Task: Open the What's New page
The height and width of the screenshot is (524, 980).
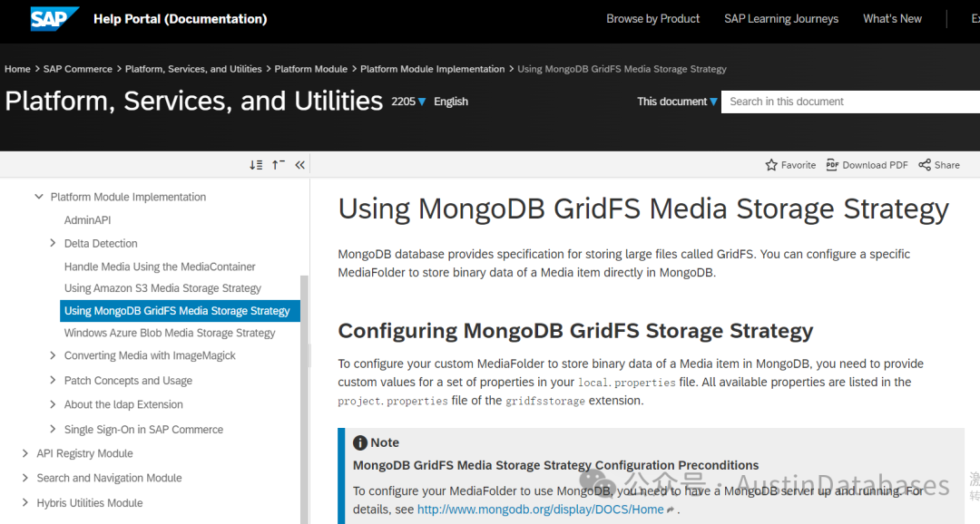Action: 892,19
